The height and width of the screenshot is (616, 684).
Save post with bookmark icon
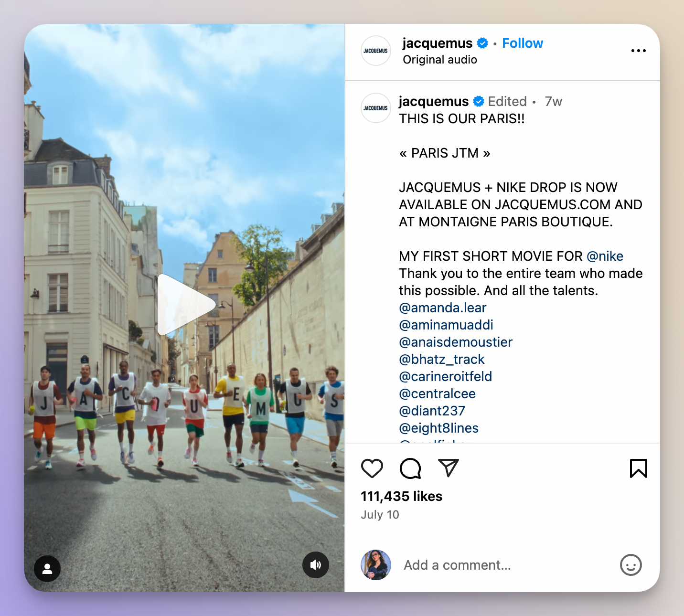tap(639, 468)
